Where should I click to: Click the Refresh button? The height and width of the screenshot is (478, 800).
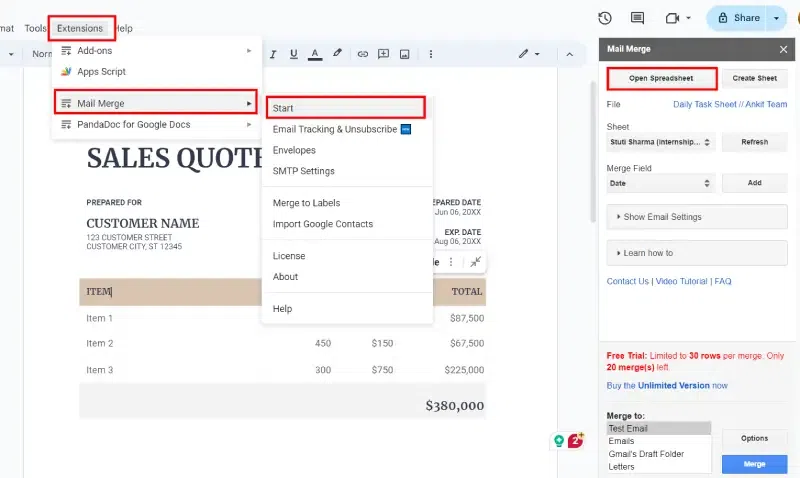point(755,142)
